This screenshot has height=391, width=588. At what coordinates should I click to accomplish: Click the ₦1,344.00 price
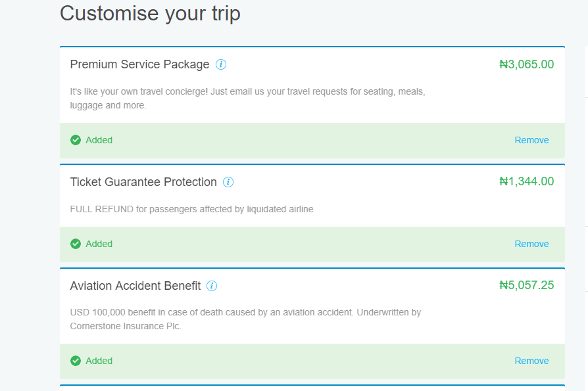(x=526, y=181)
